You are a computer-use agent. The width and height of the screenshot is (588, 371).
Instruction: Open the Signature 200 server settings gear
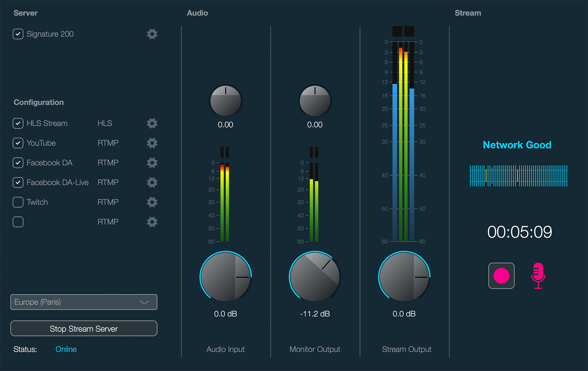point(152,34)
